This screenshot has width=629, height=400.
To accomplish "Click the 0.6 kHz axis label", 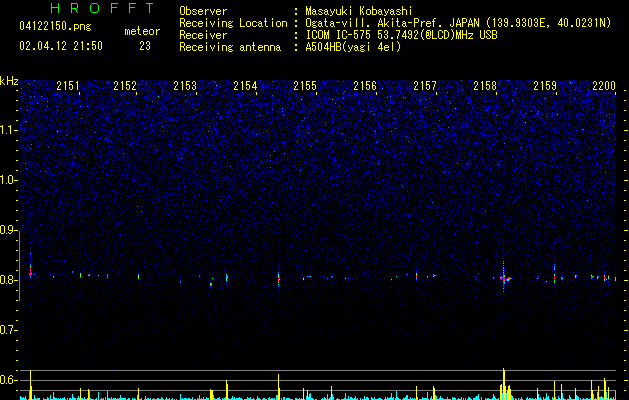I will (x=9, y=380).
